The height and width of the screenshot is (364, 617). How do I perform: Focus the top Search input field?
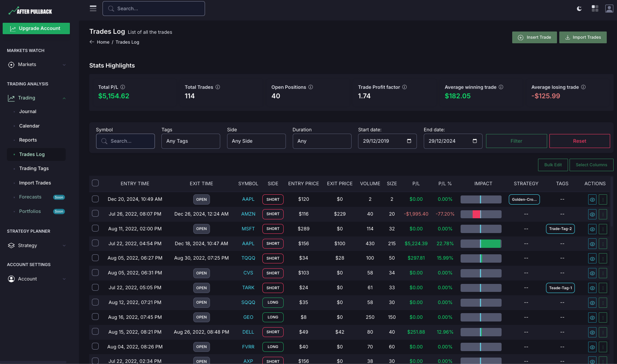click(154, 8)
